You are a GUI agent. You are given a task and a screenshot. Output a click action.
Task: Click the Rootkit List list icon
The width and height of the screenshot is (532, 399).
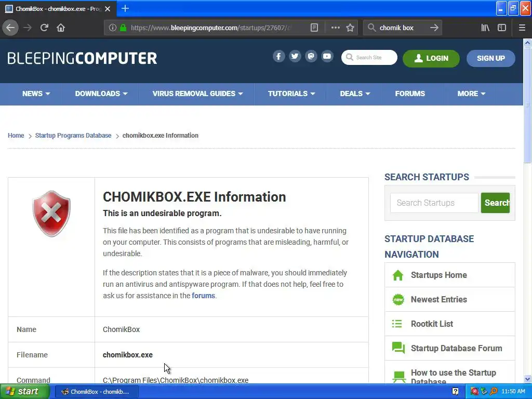(x=397, y=324)
